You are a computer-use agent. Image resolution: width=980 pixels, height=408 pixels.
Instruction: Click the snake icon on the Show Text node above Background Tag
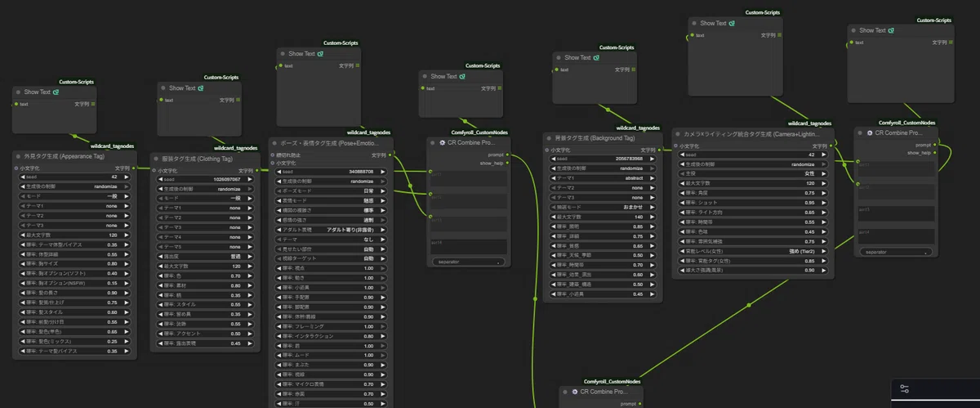[x=597, y=58]
